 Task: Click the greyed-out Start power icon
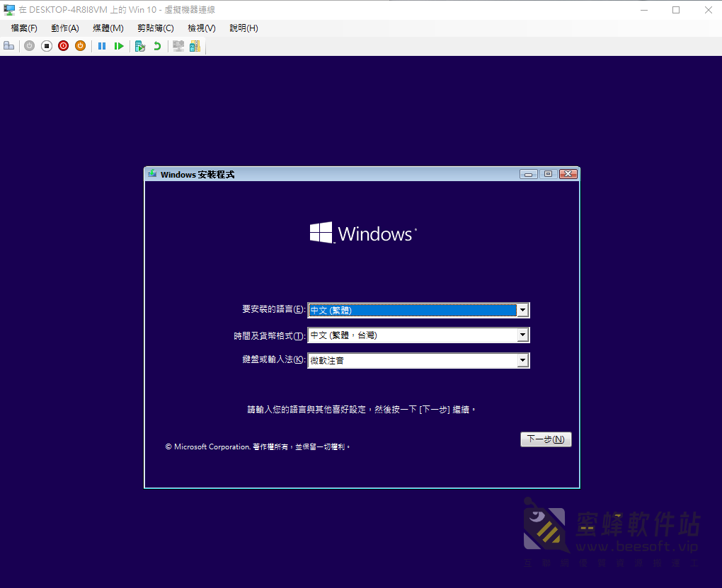pyautogui.click(x=30, y=45)
